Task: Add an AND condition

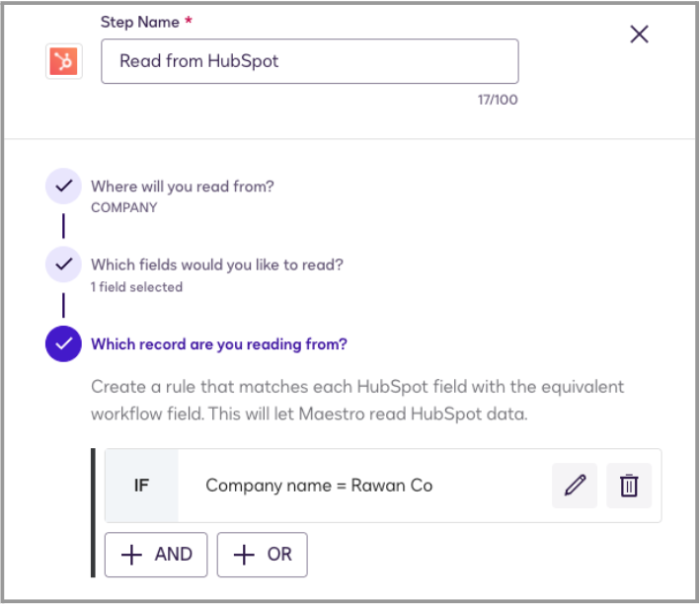Action: coord(156,555)
